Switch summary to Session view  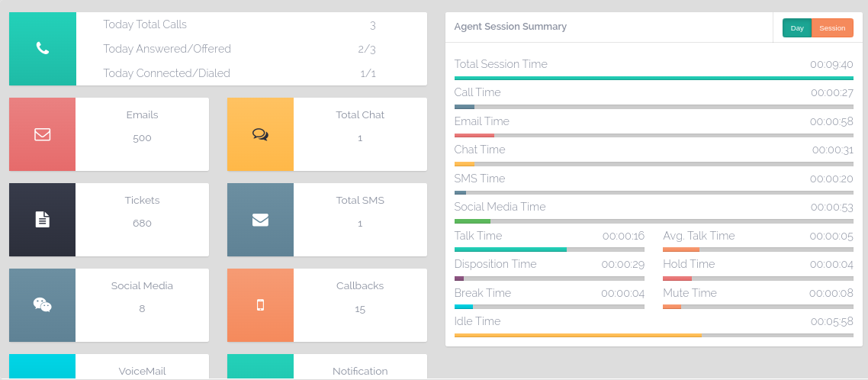(832, 28)
